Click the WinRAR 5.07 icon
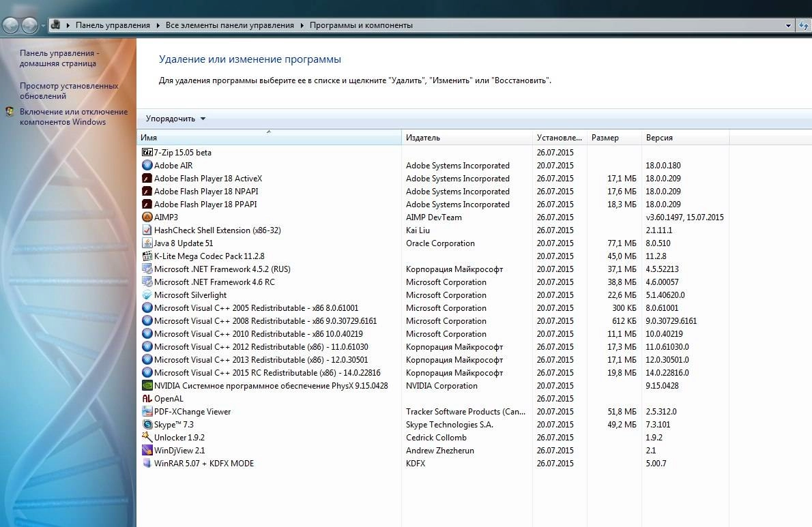The image size is (812, 527). click(x=147, y=463)
